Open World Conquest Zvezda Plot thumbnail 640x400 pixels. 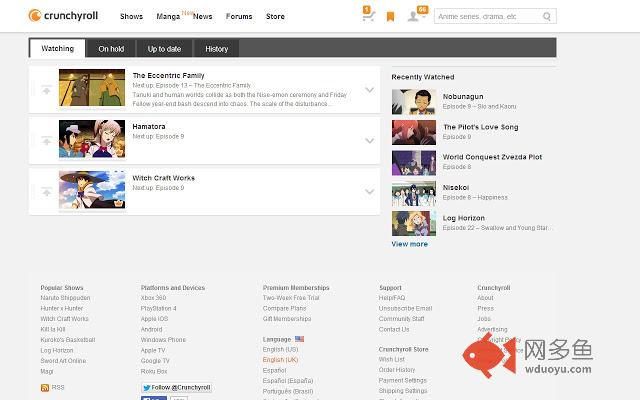[414, 163]
